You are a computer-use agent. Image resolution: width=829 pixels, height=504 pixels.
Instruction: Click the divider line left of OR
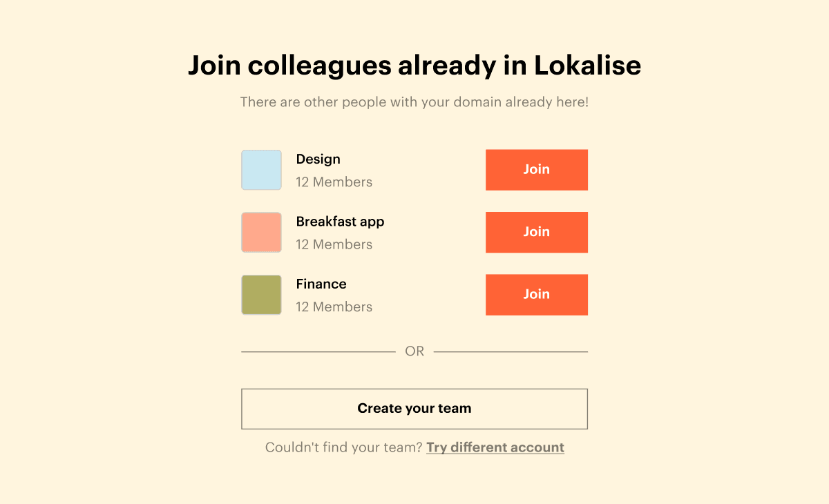click(318, 352)
